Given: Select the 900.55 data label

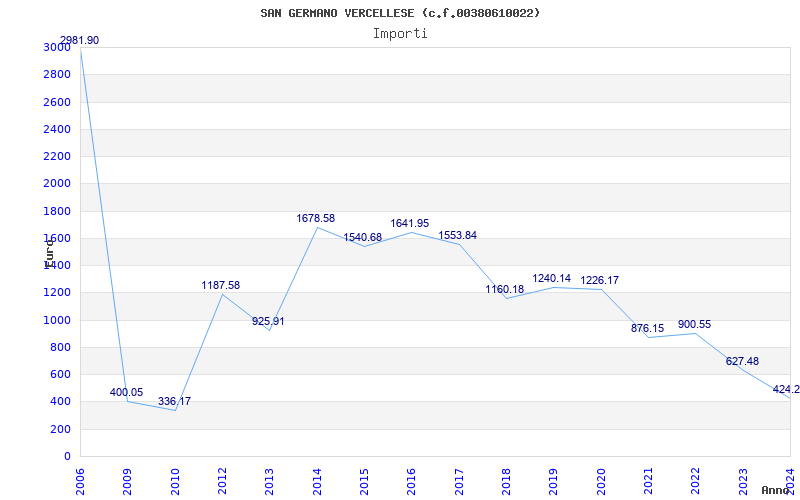Looking at the screenshot, I should pos(694,324).
